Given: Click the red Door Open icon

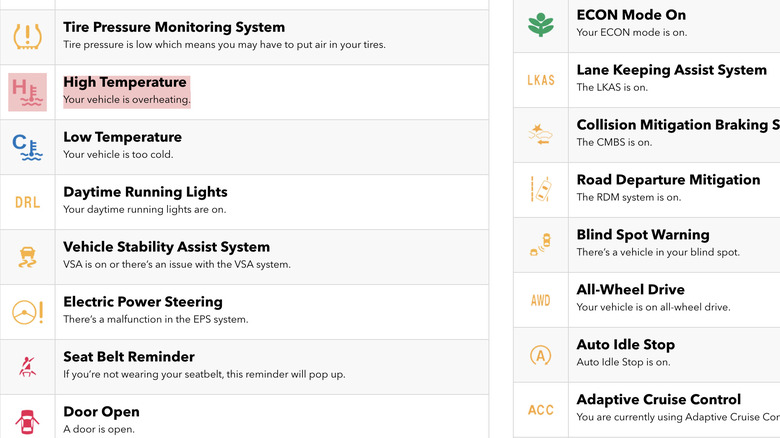Looking at the screenshot, I should [27, 419].
